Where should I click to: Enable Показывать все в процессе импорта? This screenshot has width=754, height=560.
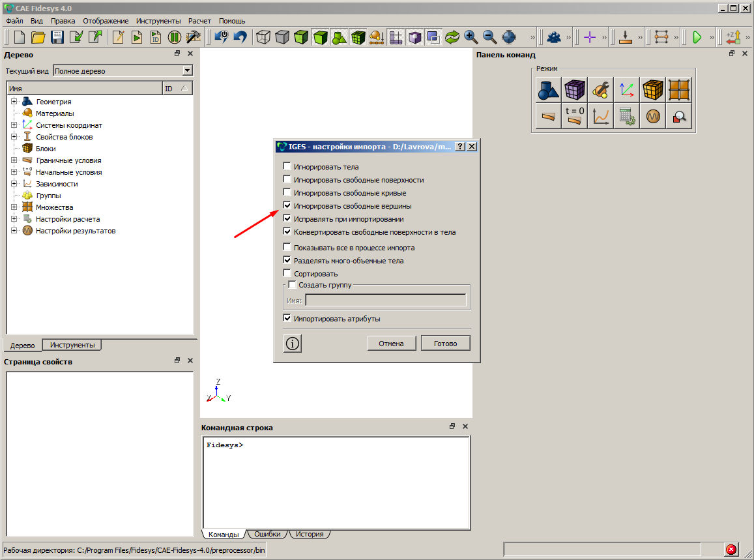(x=287, y=247)
